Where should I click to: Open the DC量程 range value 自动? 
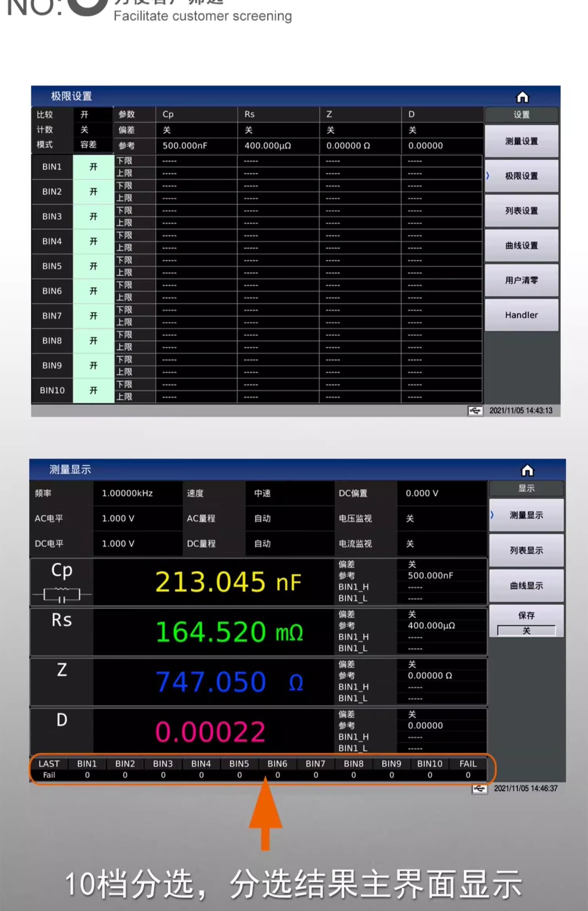coord(289,544)
